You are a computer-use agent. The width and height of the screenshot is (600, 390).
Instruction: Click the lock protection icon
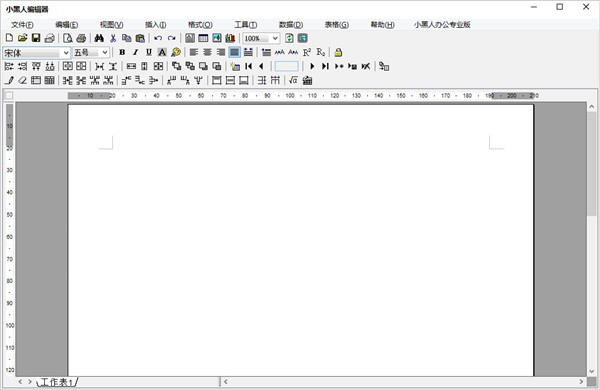click(338, 52)
